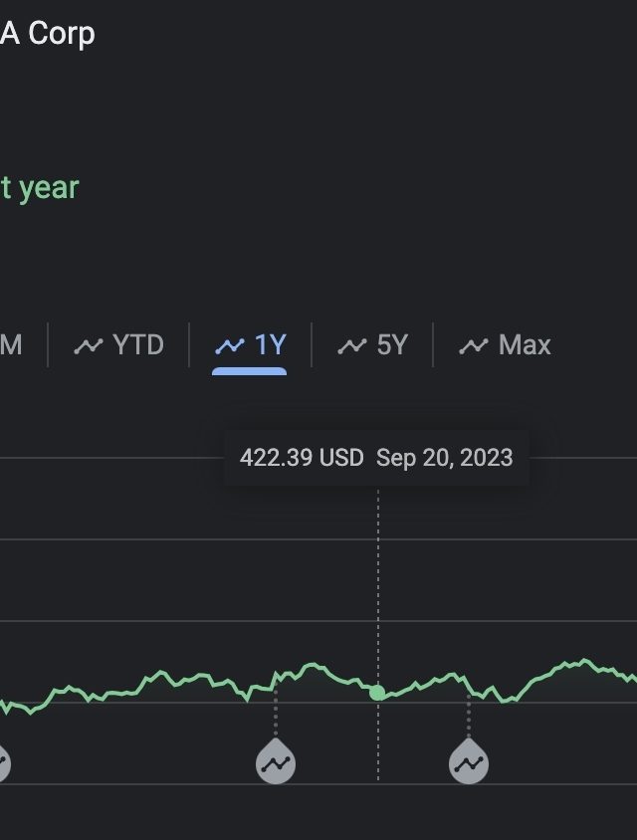
Task: Click the blue trend icon beside 1Y
Action: click(230, 346)
